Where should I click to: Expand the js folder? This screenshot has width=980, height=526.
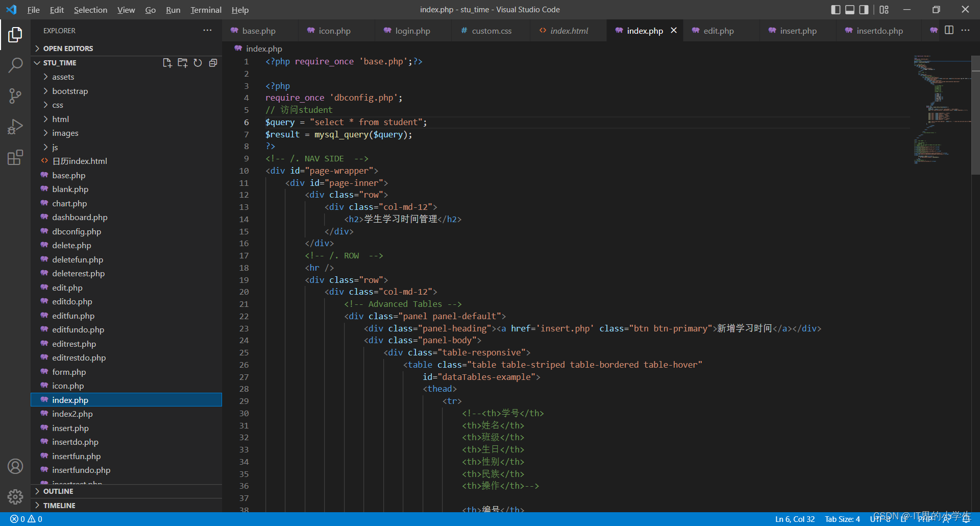127,147
